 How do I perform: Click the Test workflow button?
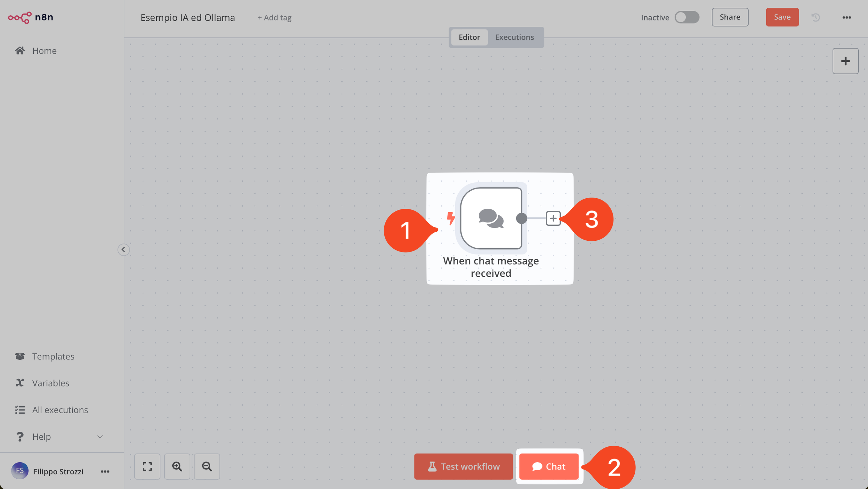point(463,466)
